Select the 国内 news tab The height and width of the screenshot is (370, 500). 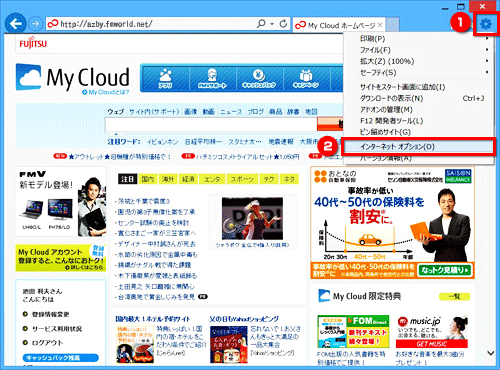(148, 179)
